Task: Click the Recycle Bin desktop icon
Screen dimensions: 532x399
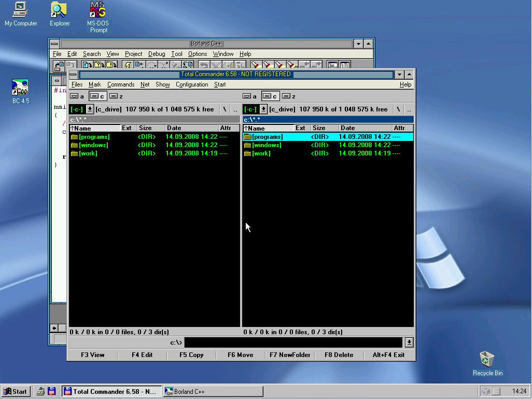Action: click(487, 364)
